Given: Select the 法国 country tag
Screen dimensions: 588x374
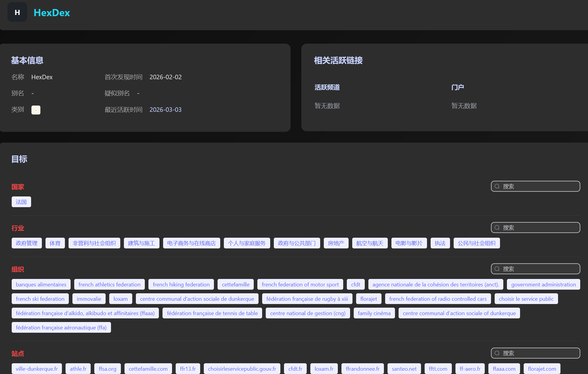Looking at the screenshot, I should pyautogui.click(x=21, y=202).
